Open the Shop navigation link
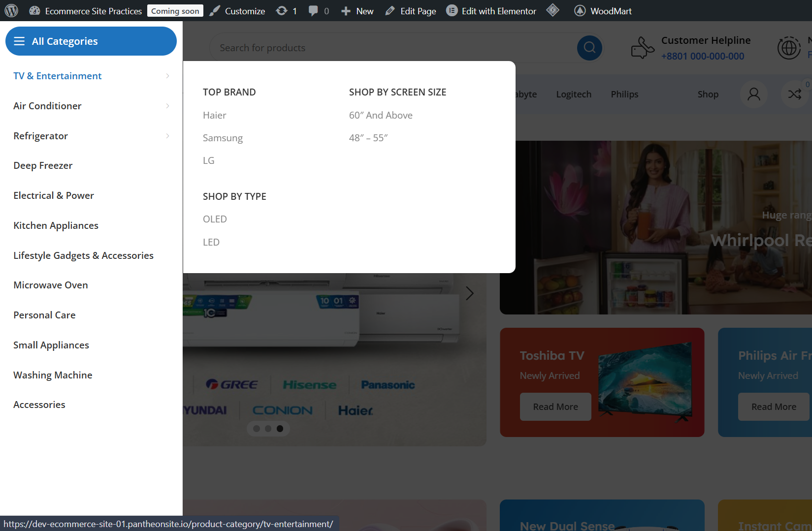Screen dimensions: 812x531 708,94
